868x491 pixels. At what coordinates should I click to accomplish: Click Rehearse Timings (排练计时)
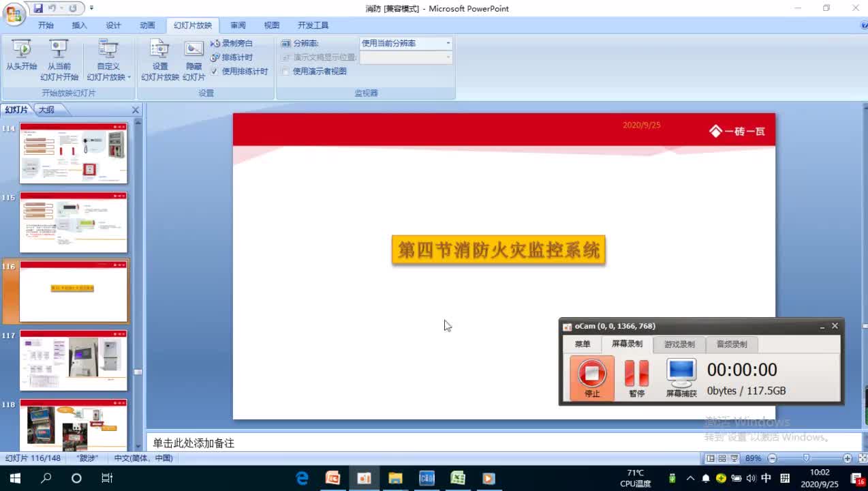232,57
